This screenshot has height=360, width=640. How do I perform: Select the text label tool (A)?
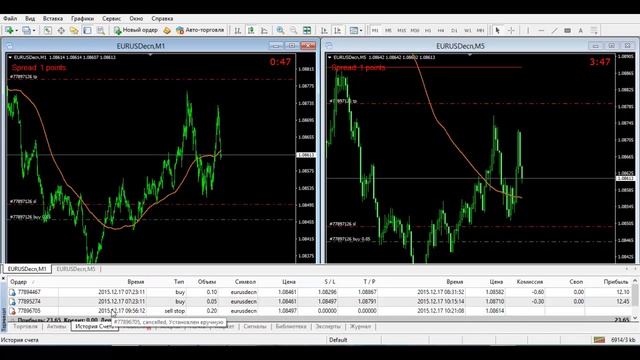click(x=580, y=30)
